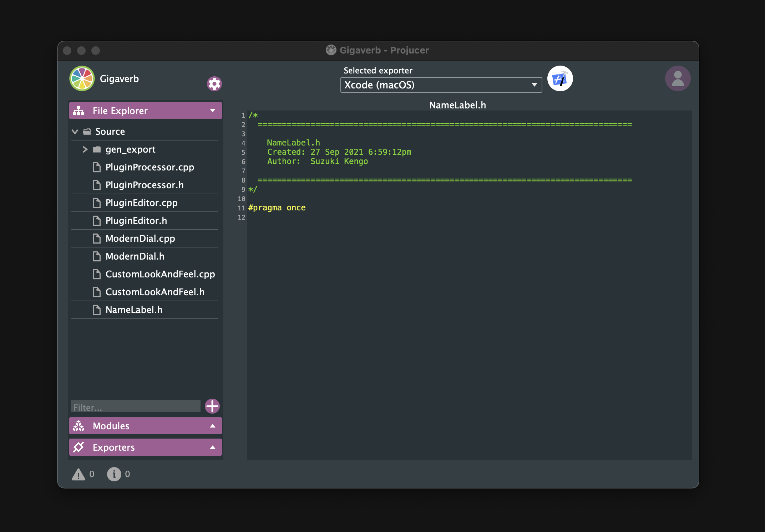Switch to the Modules panel header
The width and height of the screenshot is (765, 532).
[x=146, y=426]
